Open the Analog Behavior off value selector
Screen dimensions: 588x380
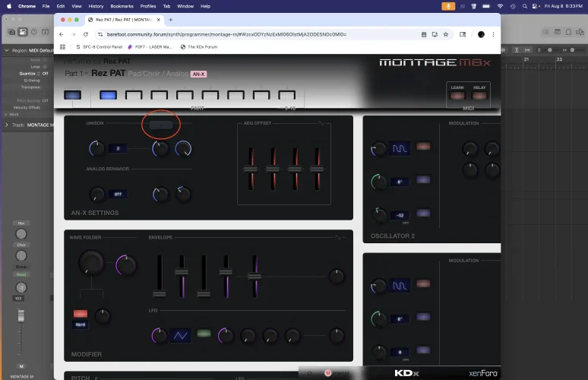pyautogui.click(x=119, y=195)
